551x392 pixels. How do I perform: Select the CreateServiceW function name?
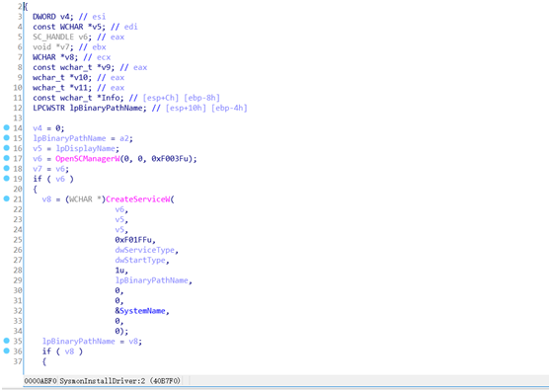(x=138, y=199)
